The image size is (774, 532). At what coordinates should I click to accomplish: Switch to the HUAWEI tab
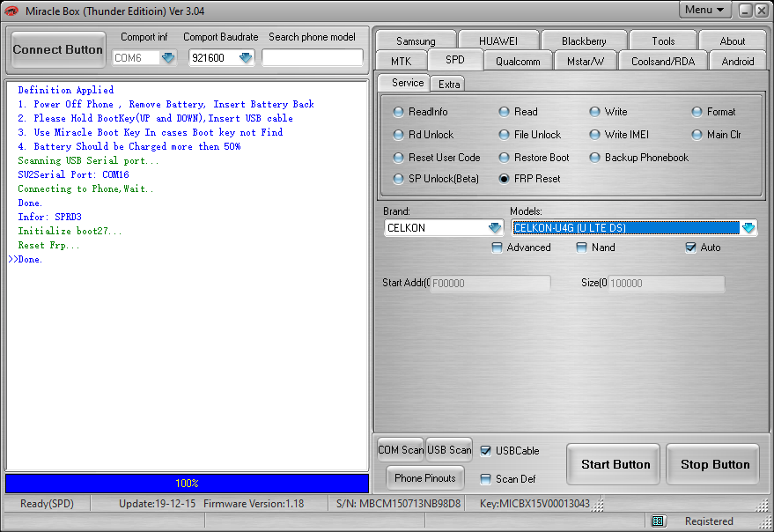(x=498, y=41)
